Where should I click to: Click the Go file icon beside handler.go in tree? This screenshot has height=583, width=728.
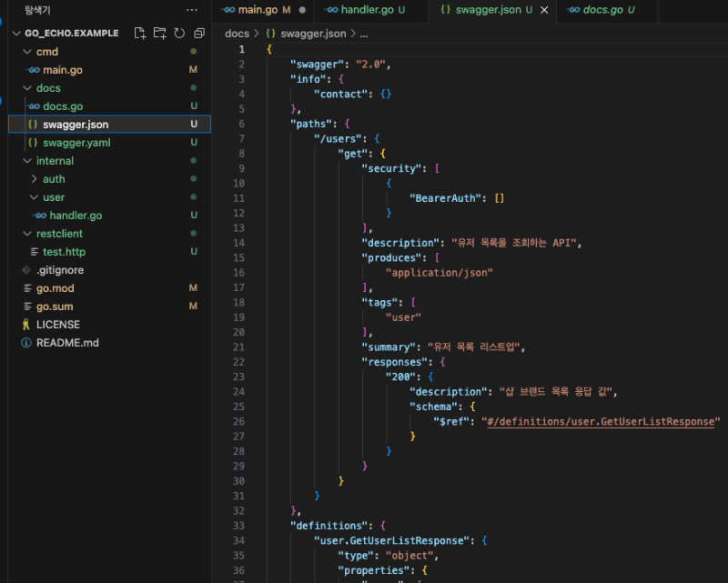(x=39, y=216)
